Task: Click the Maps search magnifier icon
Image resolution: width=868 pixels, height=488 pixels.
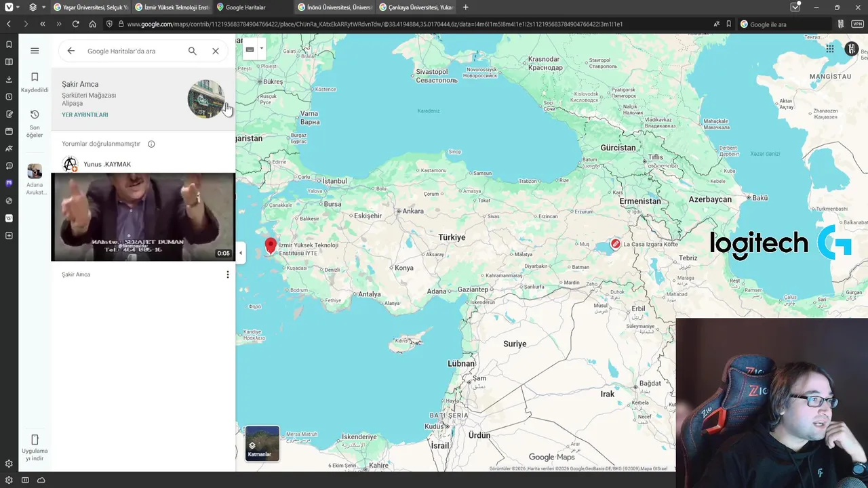Action: (x=193, y=51)
